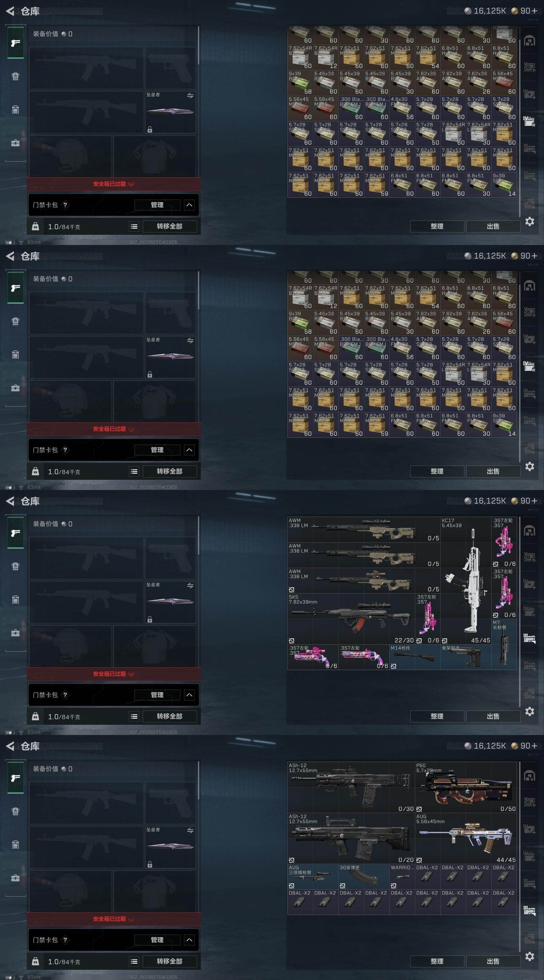Open weapons loadout tab in left sidebar, AWM screenshot
This screenshot has width=544, height=980.
(16, 533)
